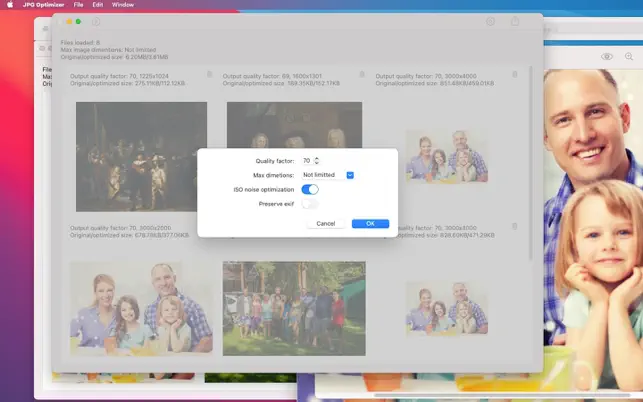Click the eye preview icon in background window
Screen dimensions: 643x402
coord(607,57)
